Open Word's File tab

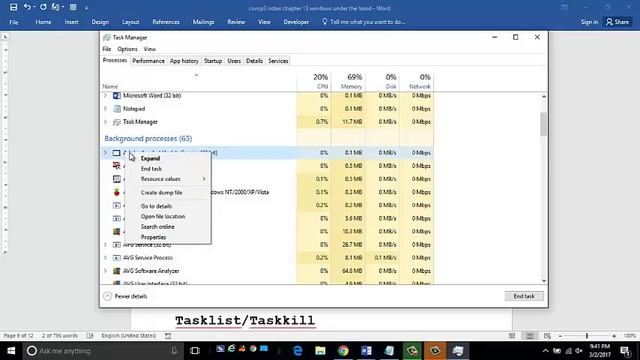tap(14, 22)
